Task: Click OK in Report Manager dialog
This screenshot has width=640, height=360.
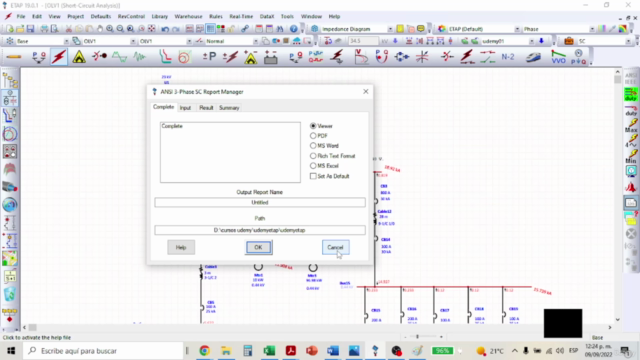Action: (258, 247)
